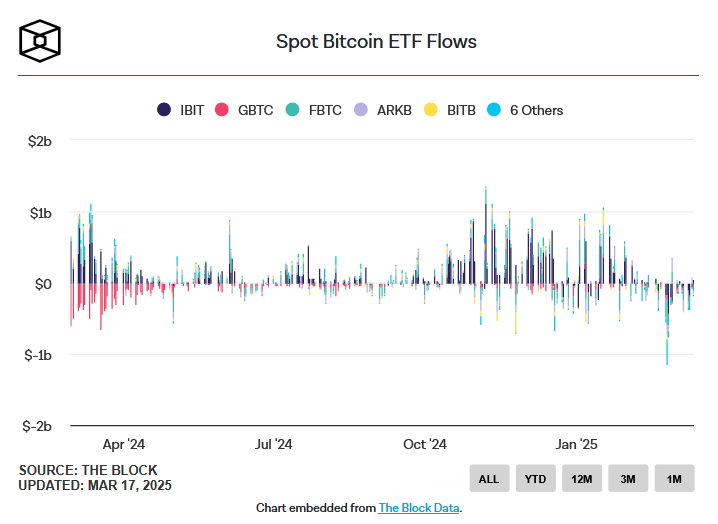Toggle the 6 Others legend label

(x=536, y=110)
